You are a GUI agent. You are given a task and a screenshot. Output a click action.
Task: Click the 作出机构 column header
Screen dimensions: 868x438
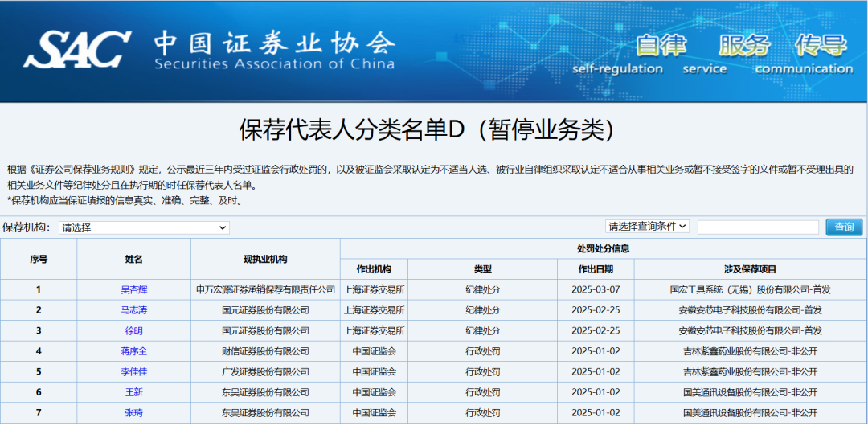pos(375,269)
